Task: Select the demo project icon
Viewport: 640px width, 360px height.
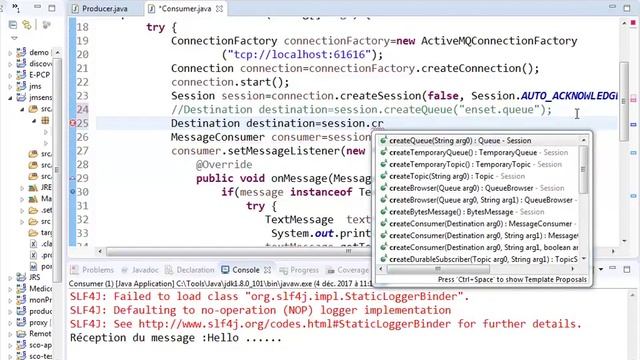Action: tap(21, 52)
